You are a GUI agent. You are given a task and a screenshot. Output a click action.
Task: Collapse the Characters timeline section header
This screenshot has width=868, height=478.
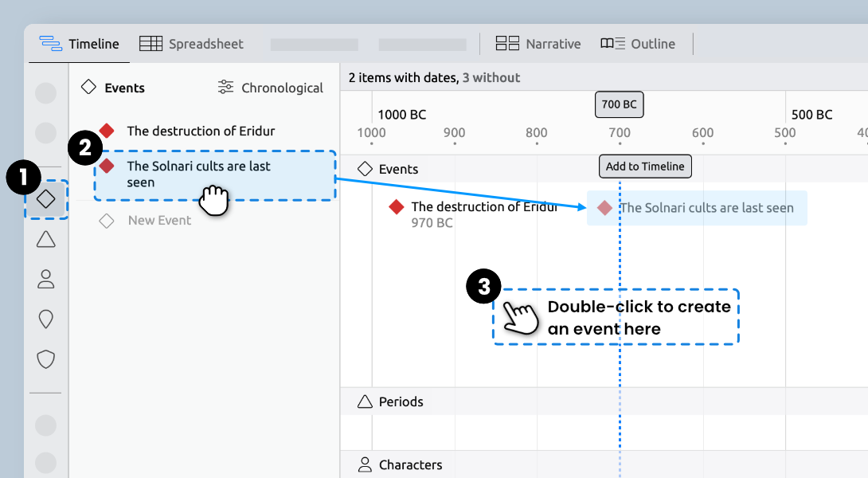point(604,464)
